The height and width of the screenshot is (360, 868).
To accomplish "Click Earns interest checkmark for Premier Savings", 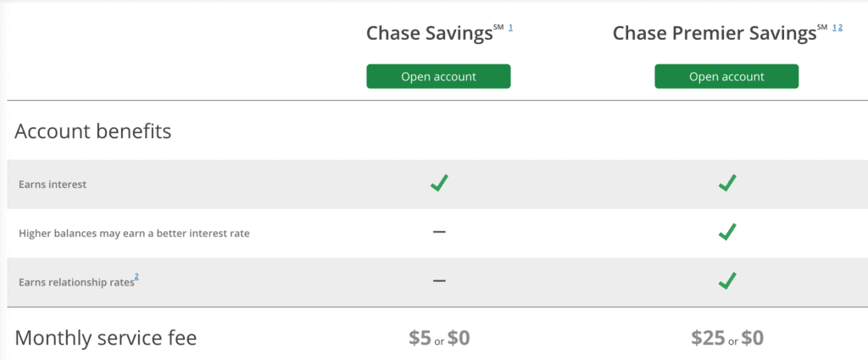I will pyautogui.click(x=726, y=183).
